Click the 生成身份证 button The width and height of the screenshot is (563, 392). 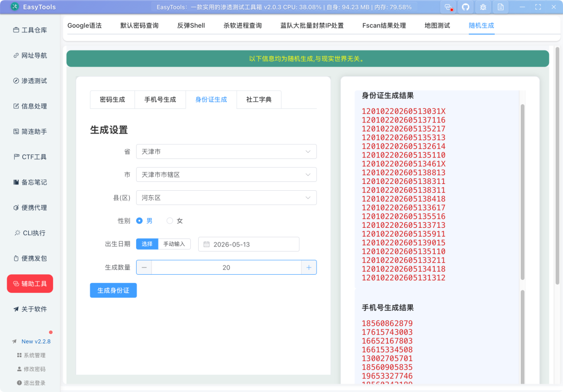(114, 290)
